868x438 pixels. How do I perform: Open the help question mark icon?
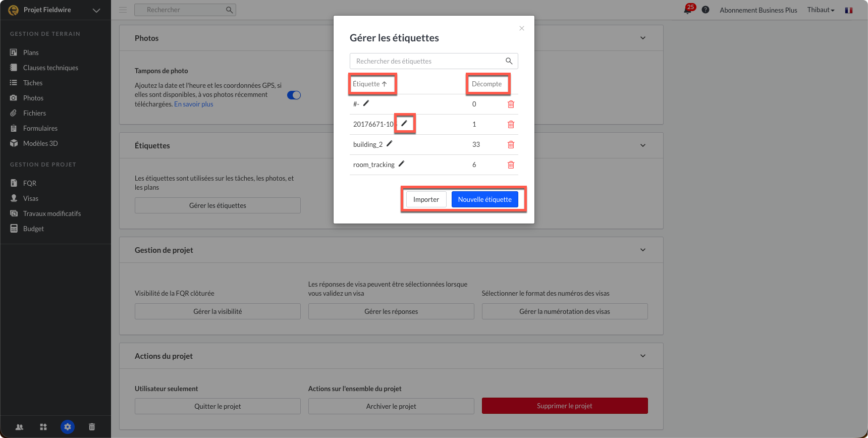[706, 10]
